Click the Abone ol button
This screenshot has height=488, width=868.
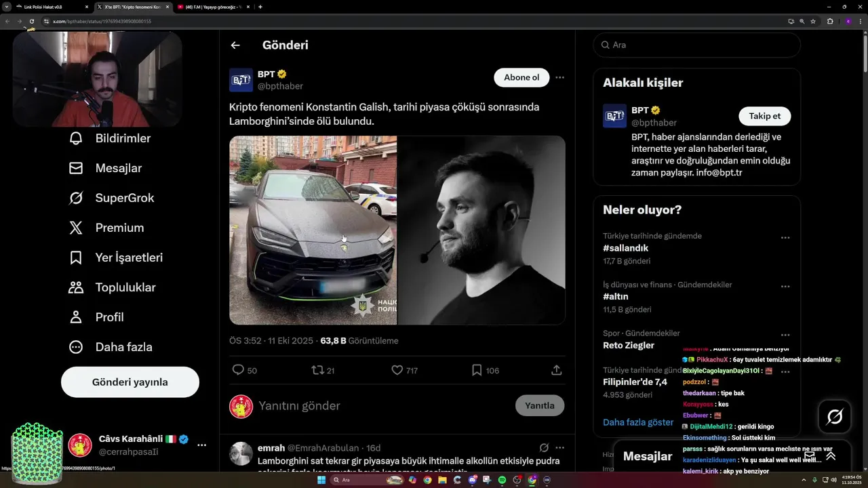click(x=521, y=77)
